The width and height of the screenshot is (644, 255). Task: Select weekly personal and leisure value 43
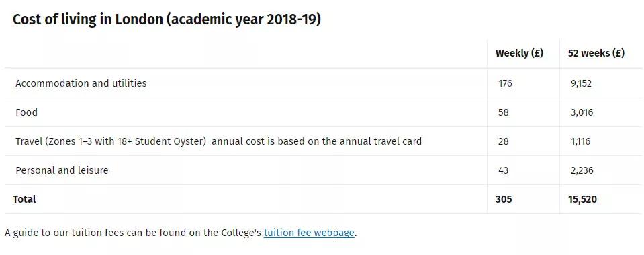coord(503,170)
